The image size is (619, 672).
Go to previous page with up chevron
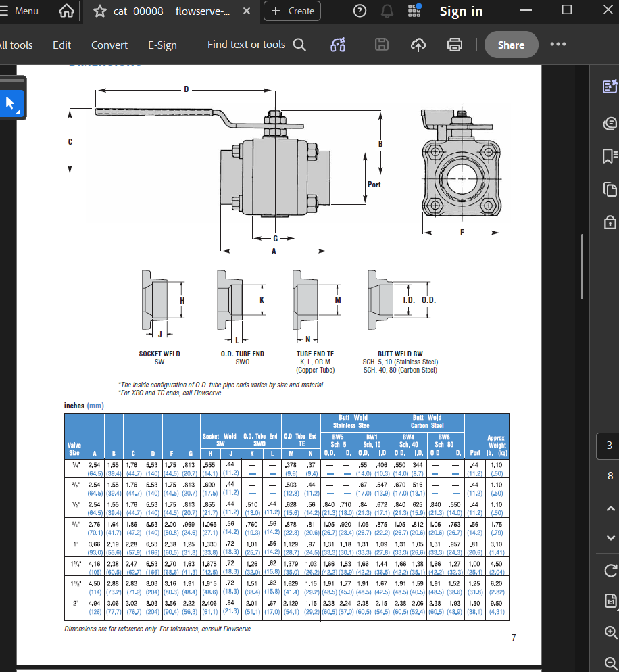pos(611,508)
